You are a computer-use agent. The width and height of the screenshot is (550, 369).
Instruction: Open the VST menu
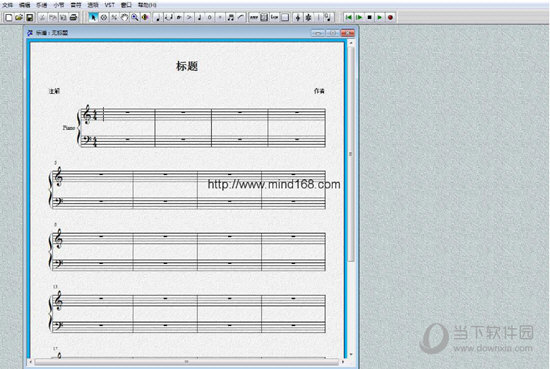110,5
